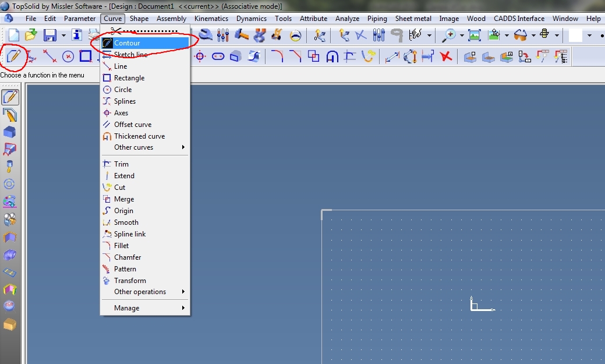This screenshot has width=605, height=364.
Task: Click the zoom magnifier icon
Action: [449, 35]
